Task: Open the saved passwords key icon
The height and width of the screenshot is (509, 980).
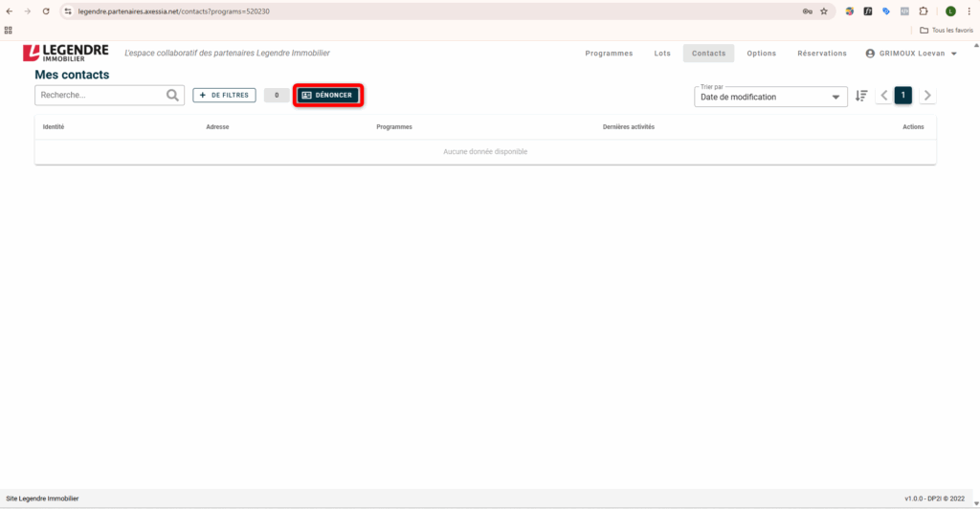Action: 807,11
